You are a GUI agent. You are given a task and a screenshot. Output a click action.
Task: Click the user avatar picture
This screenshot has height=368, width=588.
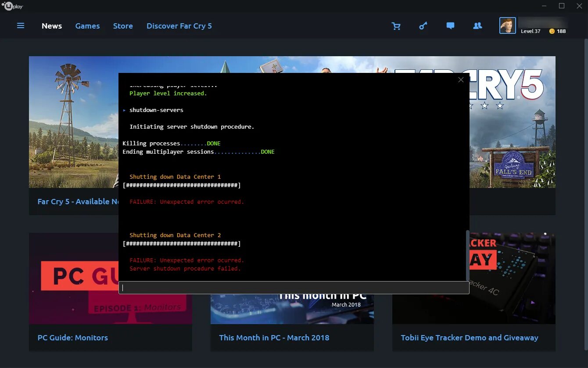tap(508, 25)
